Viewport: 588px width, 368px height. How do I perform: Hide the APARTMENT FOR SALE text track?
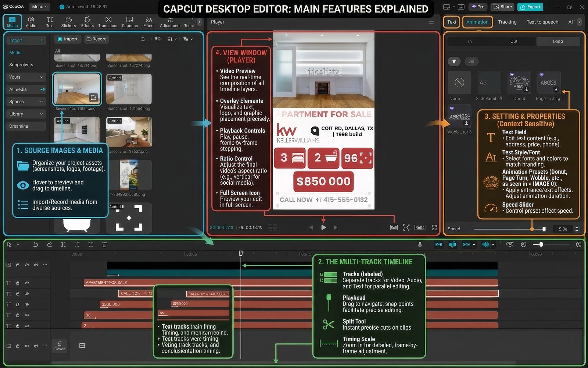pos(27,283)
